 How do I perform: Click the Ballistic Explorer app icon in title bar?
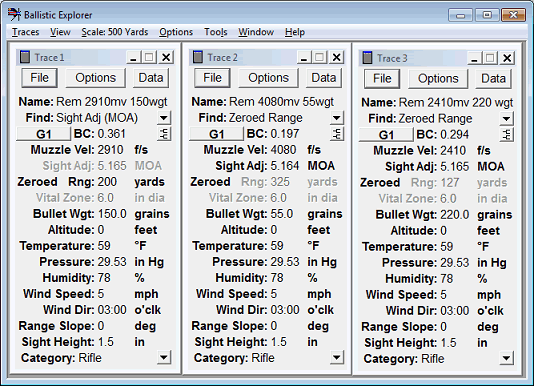(x=14, y=15)
